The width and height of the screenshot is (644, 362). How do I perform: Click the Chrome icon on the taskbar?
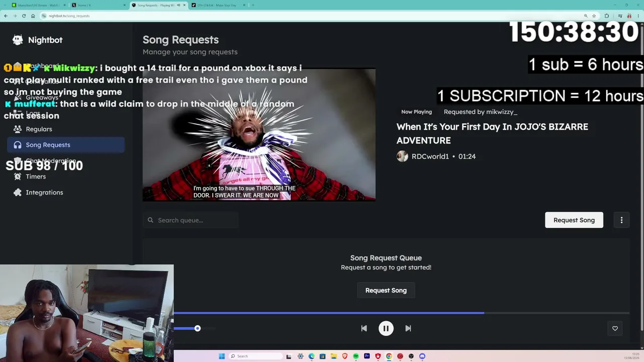point(389,356)
